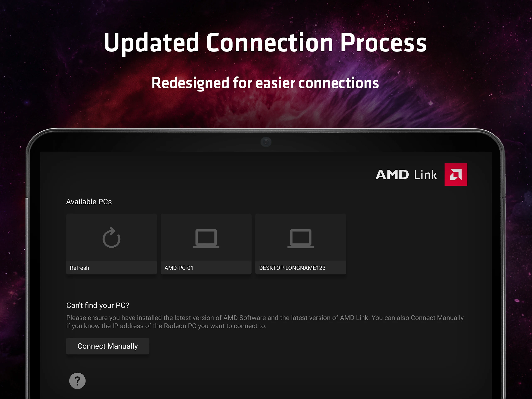
Task: Click the "Can't find your PC?" heading
Action: click(97, 305)
